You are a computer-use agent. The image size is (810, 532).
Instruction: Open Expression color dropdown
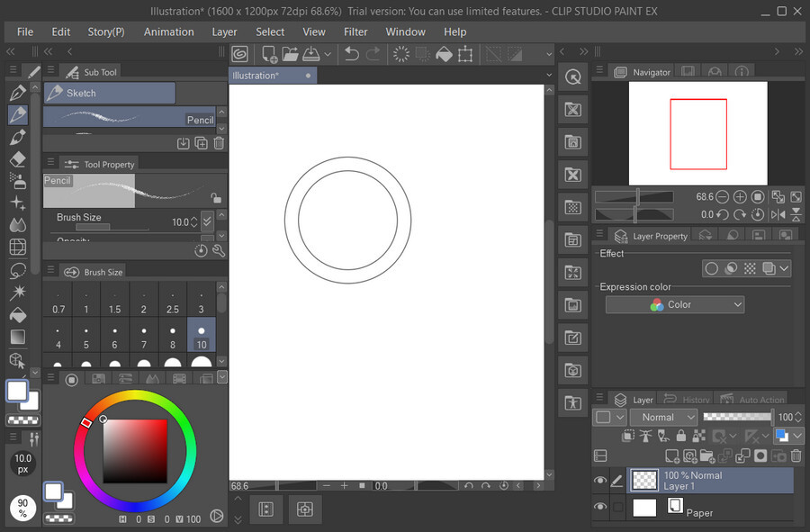click(x=675, y=305)
